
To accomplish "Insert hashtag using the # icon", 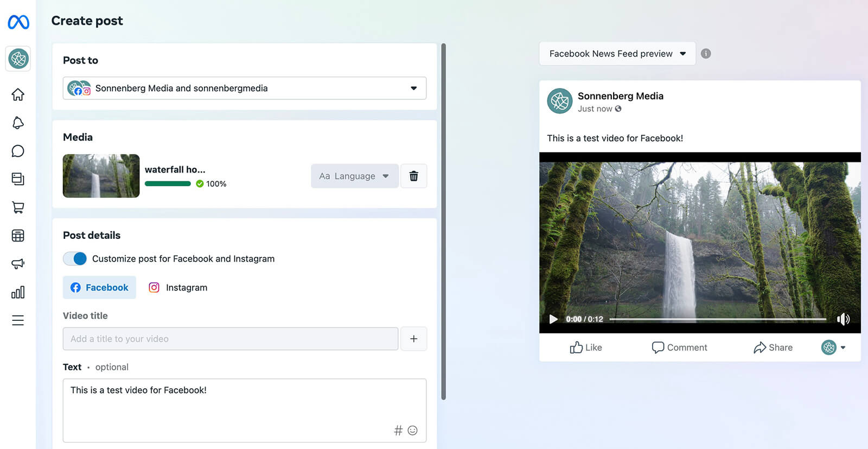I will pos(398,431).
